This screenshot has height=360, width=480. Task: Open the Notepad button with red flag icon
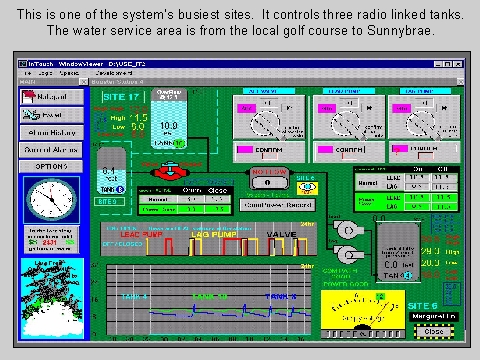pyautogui.click(x=52, y=97)
